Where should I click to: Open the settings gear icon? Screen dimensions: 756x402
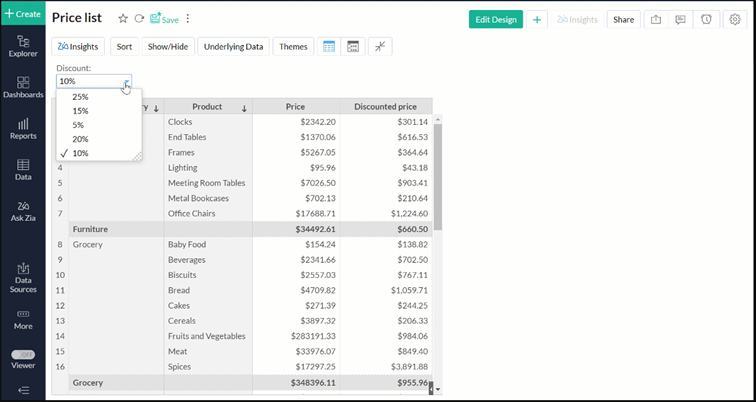tap(735, 19)
